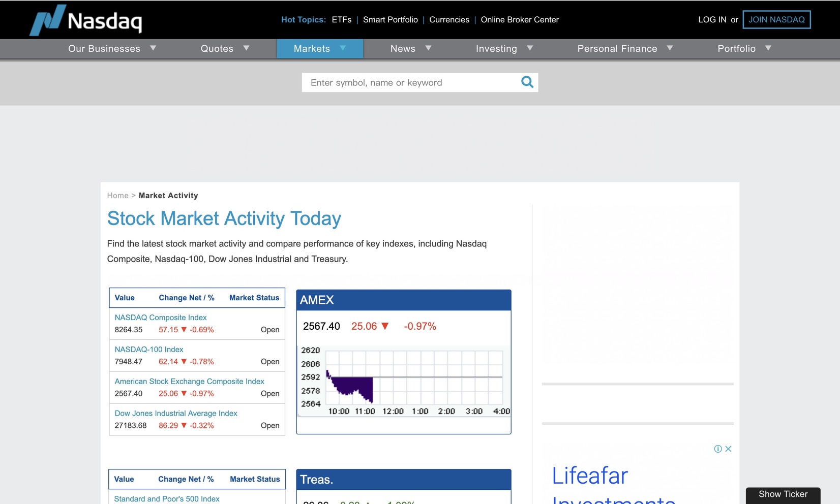Open NASDAQ Composite Index link
The width and height of the screenshot is (840, 504).
tap(161, 318)
